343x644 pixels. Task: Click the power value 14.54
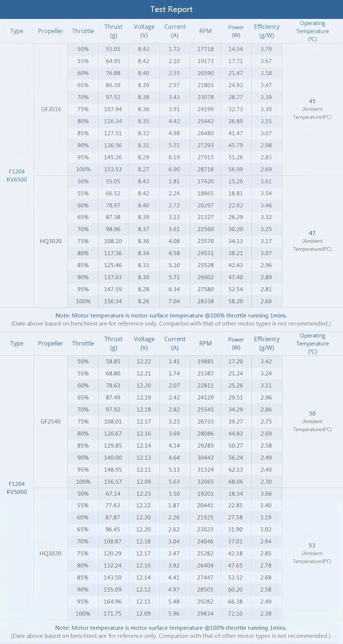[x=235, y=49]
